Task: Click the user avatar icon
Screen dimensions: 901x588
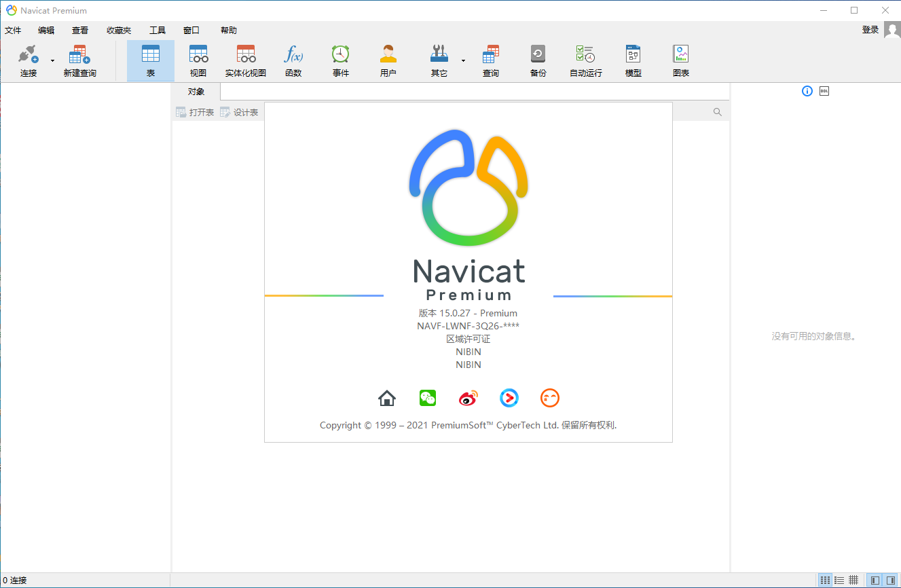Action: pos(892,30)
